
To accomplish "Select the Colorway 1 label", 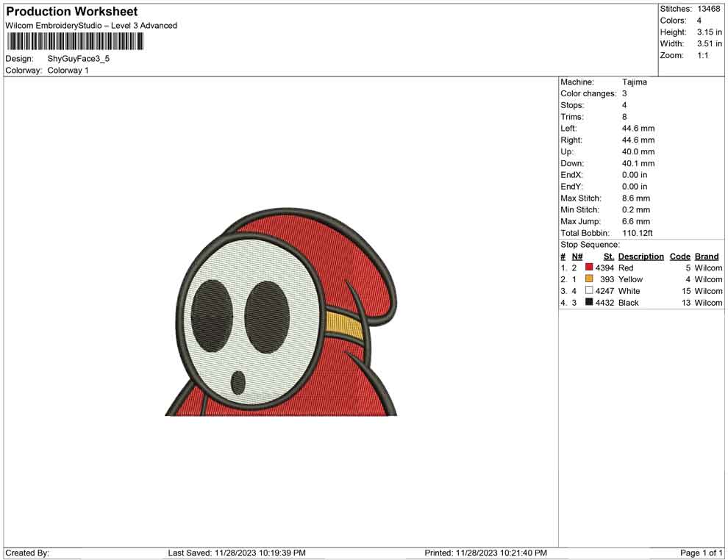I will (68, 71).
